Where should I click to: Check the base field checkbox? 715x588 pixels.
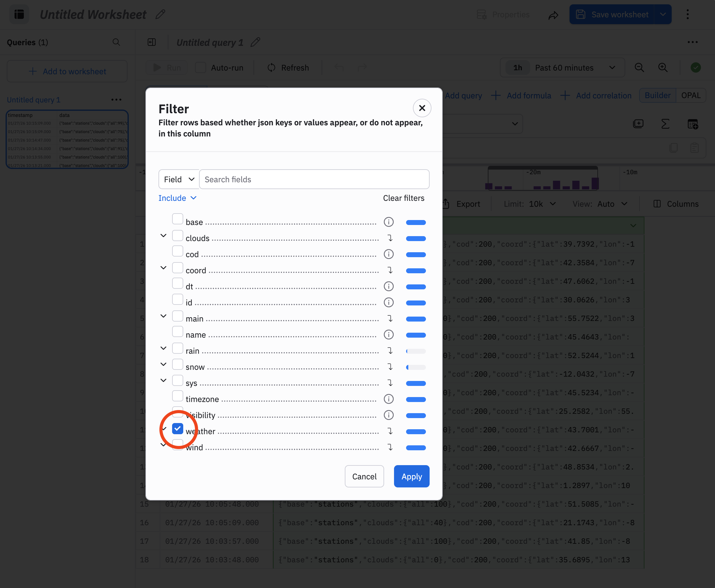pos(177,219)
